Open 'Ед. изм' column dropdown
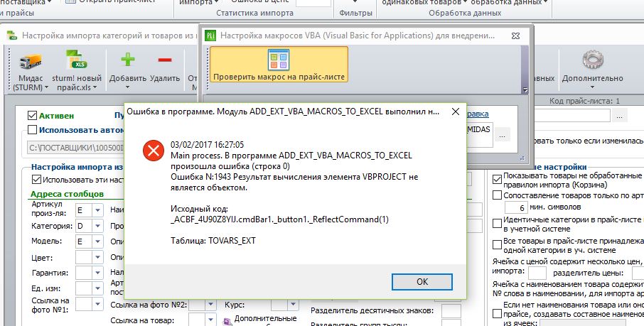 (97, 288)
